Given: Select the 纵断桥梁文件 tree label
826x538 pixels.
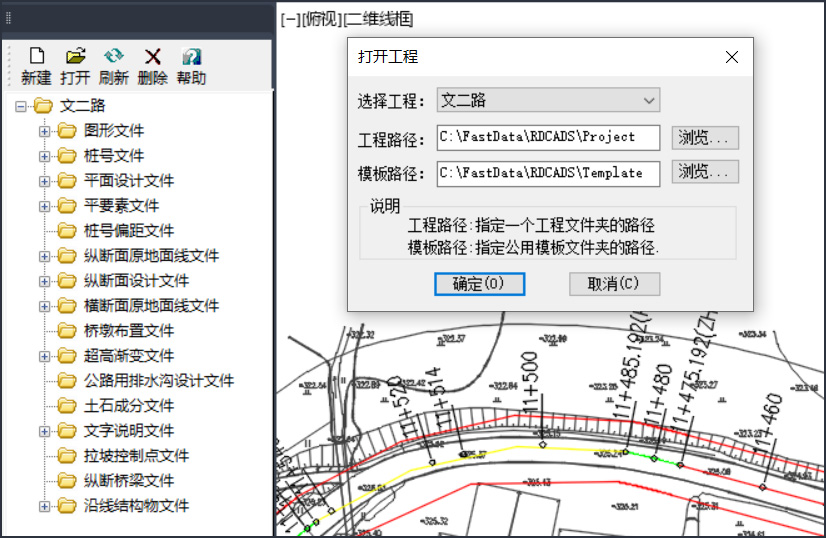Looking at the screenshot, I should point(129,481).
